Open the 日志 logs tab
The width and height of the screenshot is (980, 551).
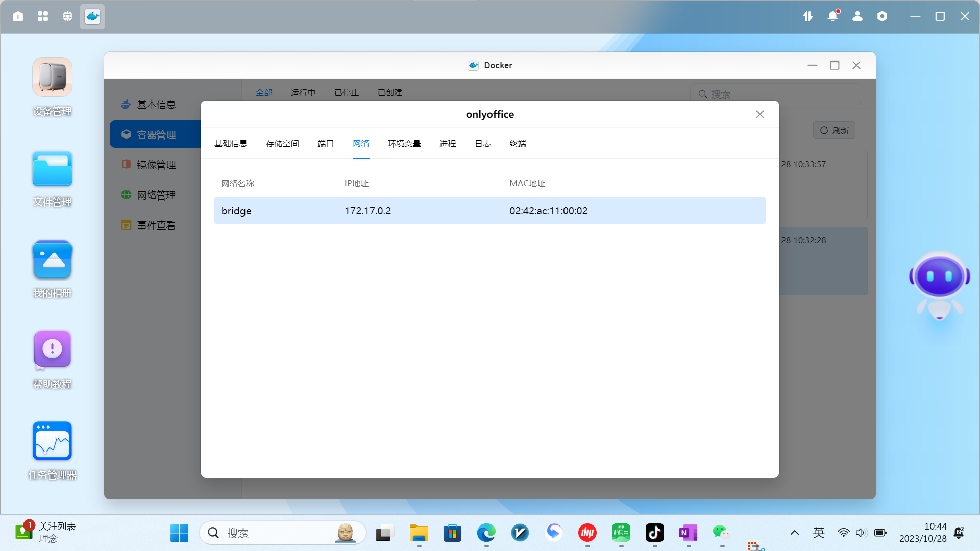tap(483, 144)
